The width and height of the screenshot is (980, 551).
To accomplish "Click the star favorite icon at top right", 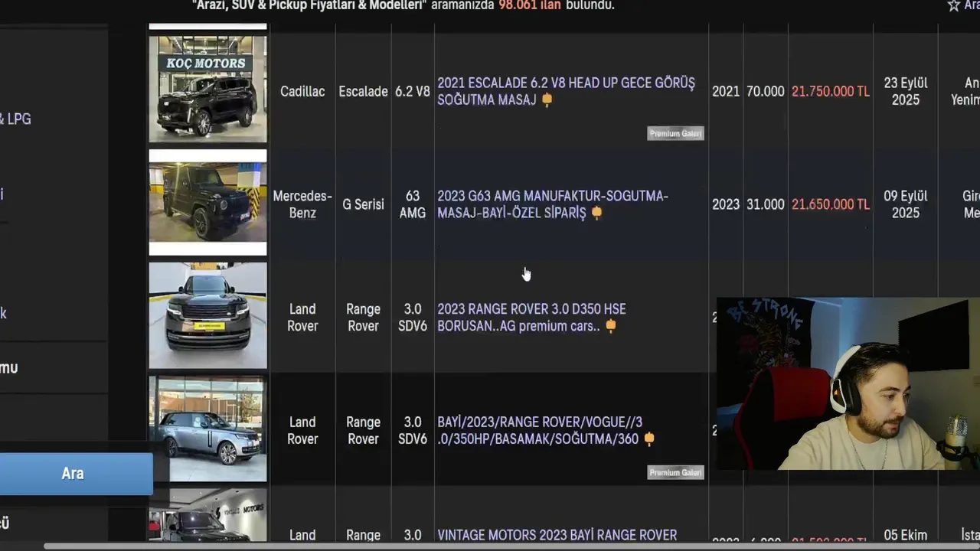I will [953, 5].
